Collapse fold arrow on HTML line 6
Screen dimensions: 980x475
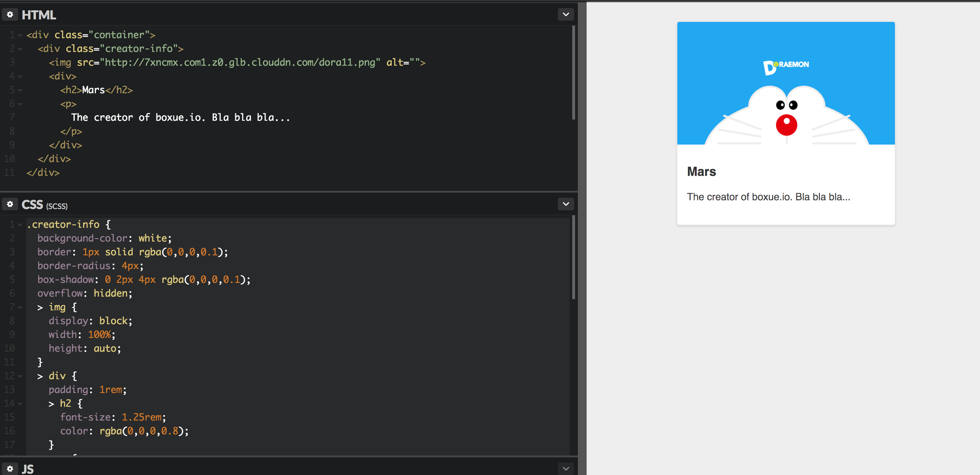(x=20, y=104)
